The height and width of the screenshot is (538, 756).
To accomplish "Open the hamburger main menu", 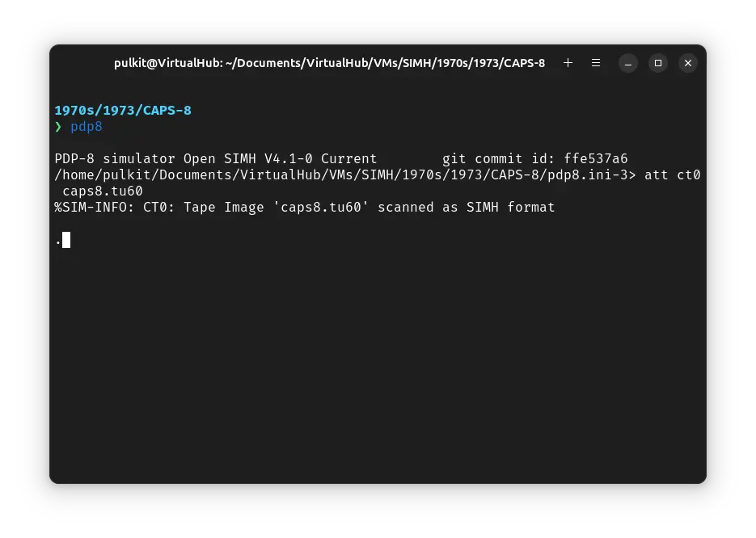I will (x=596, y=62).
